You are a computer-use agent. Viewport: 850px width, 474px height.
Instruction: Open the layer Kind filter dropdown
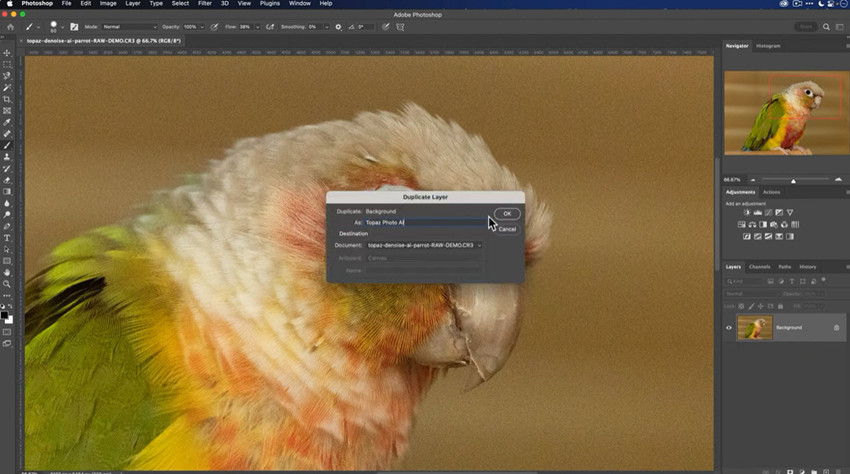click(744, 281)
